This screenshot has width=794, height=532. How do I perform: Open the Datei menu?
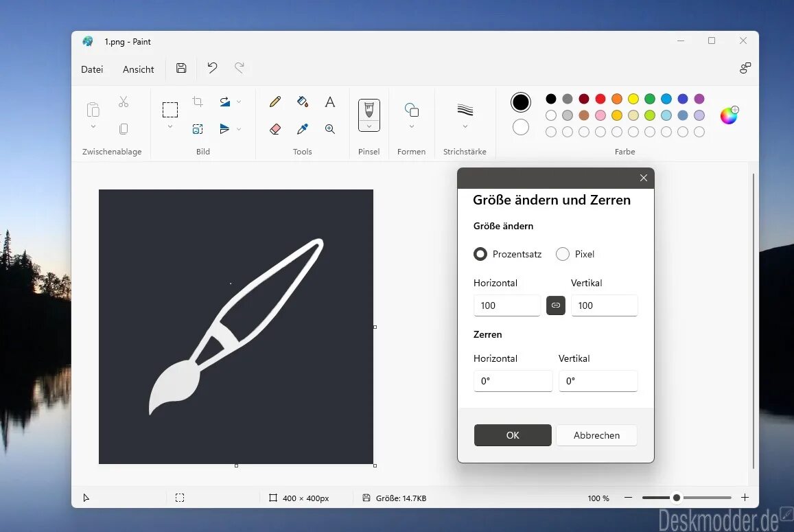point(92,69)
